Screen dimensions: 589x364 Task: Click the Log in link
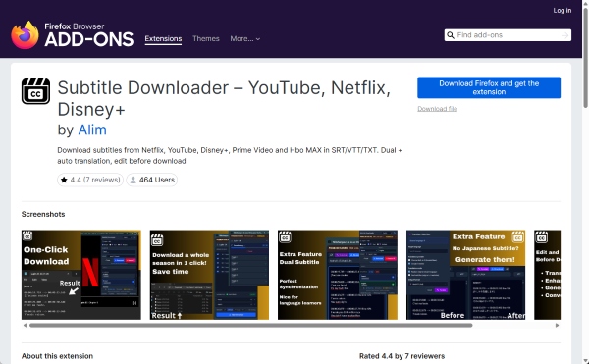tap(562, 11)
